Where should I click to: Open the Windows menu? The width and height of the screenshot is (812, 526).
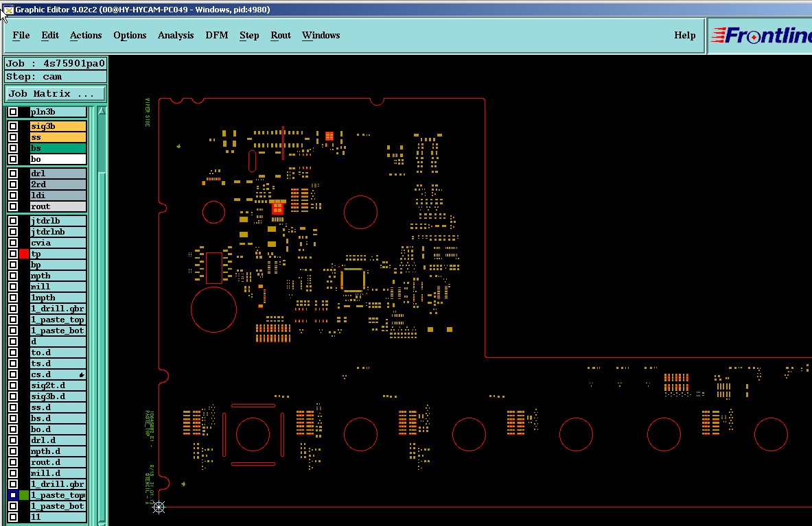pos(321,35)
